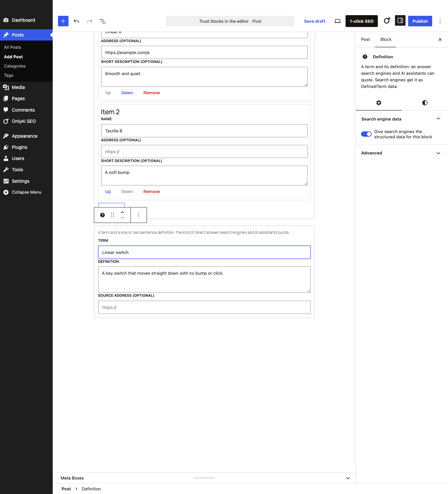Collapse the admin menu
Image resolution: width=448 pixels, height=494 pixels.
click(x=26, y=192)
